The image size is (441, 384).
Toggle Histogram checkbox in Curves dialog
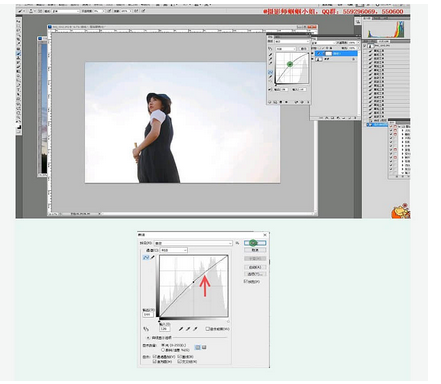click(x=154, y=361)
